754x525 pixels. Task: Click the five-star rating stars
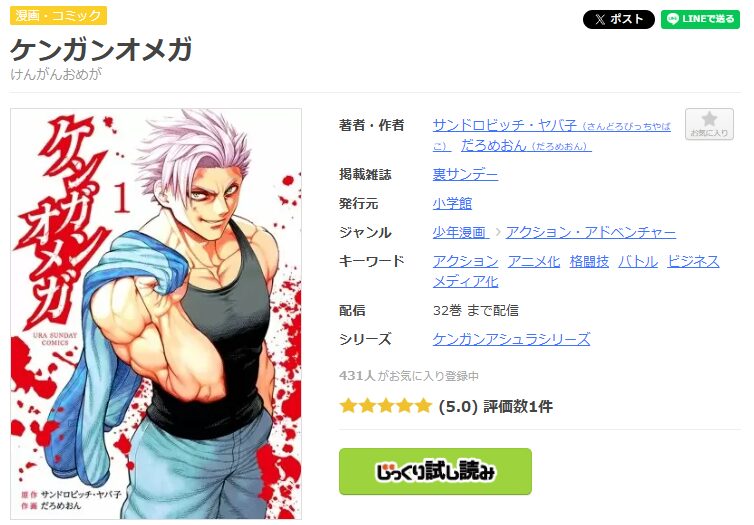[x=385, y=406]
